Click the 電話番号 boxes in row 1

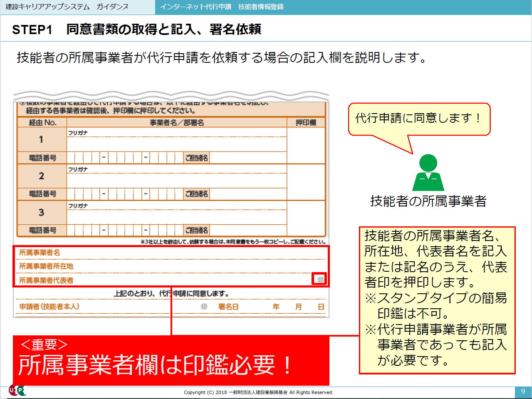125,158
